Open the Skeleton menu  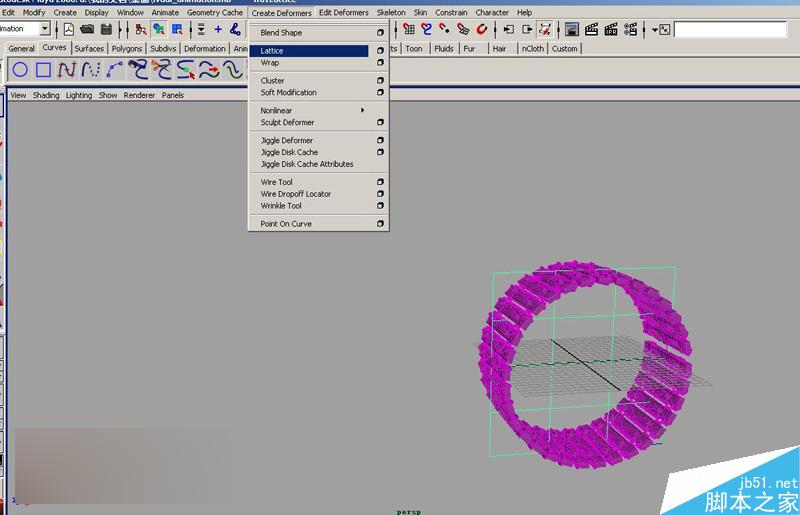pos(391,12)
